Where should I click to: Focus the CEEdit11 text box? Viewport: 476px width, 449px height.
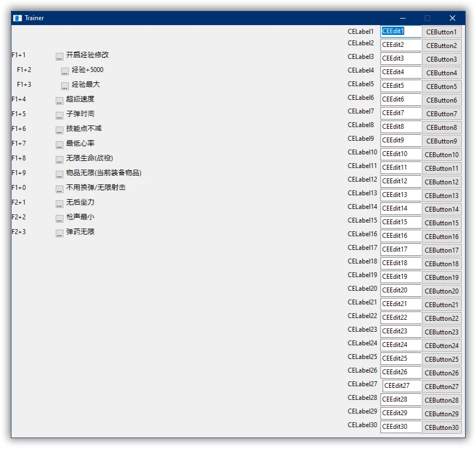[x=401, y=168]
